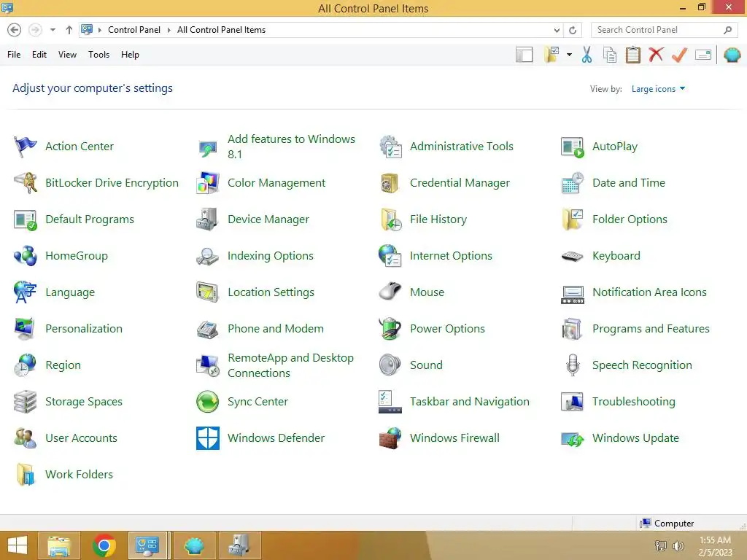Click the volume speaker tray icon
The width and height of the screenshot is (747, 560).
678,545
